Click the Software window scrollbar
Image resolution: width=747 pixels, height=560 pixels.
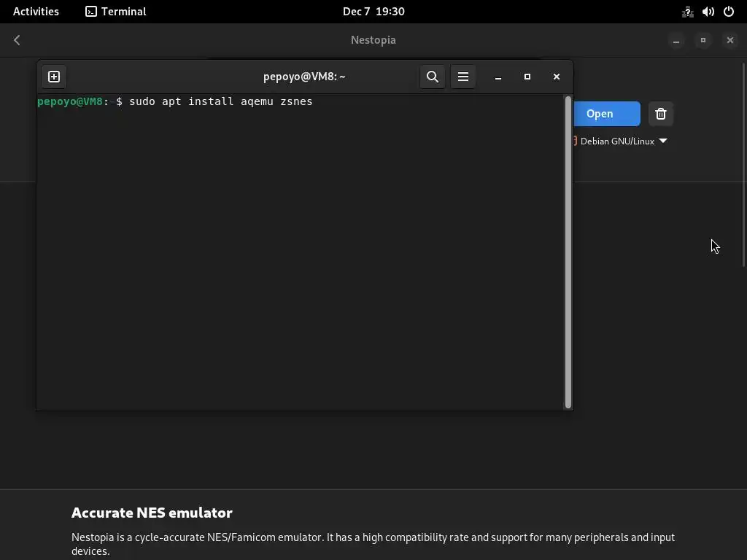[743, 164]
